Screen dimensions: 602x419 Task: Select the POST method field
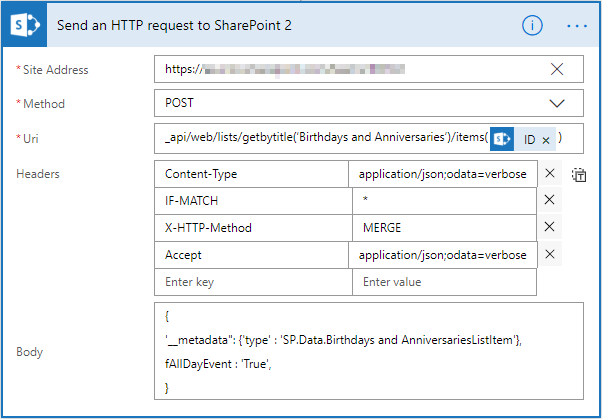[369, 103]
